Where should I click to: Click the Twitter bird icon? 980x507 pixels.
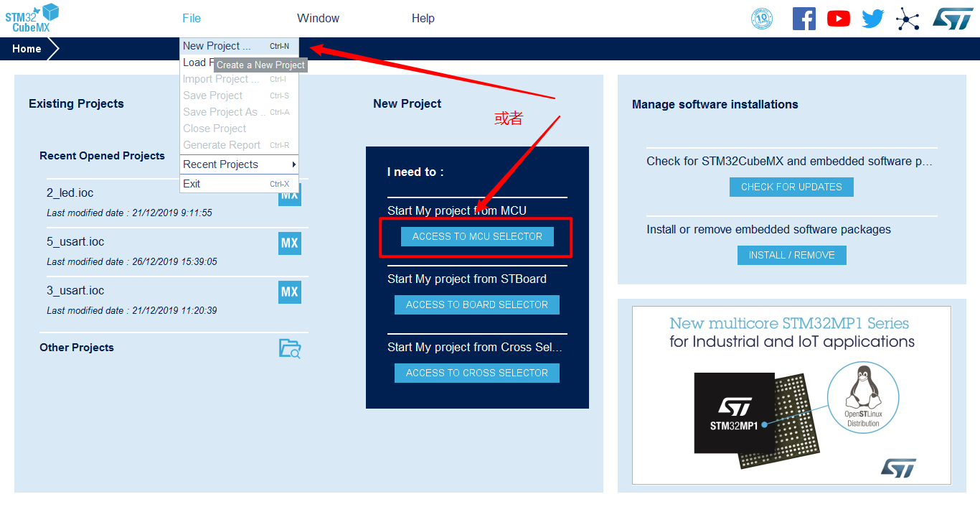872,19
